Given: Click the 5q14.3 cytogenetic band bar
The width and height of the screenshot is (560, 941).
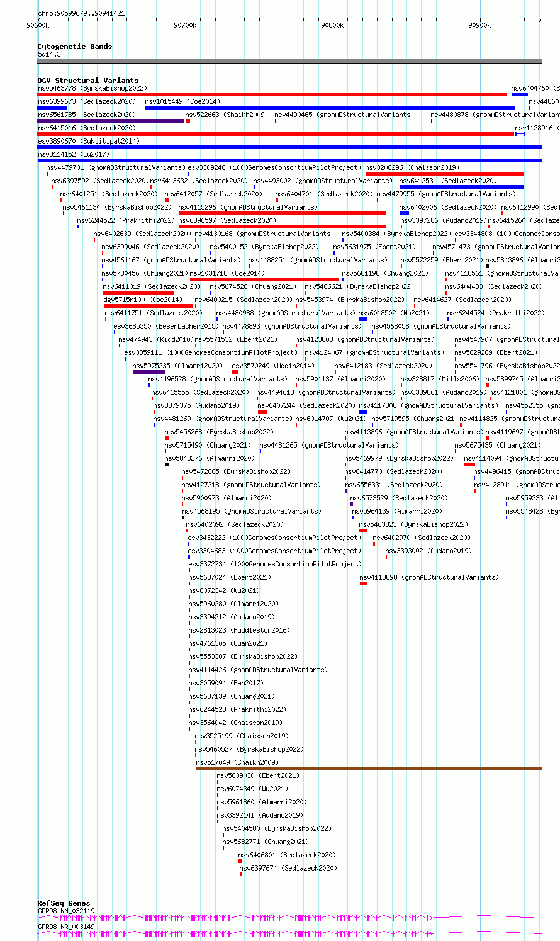Looking at the screenshot, I should point(290,61).
